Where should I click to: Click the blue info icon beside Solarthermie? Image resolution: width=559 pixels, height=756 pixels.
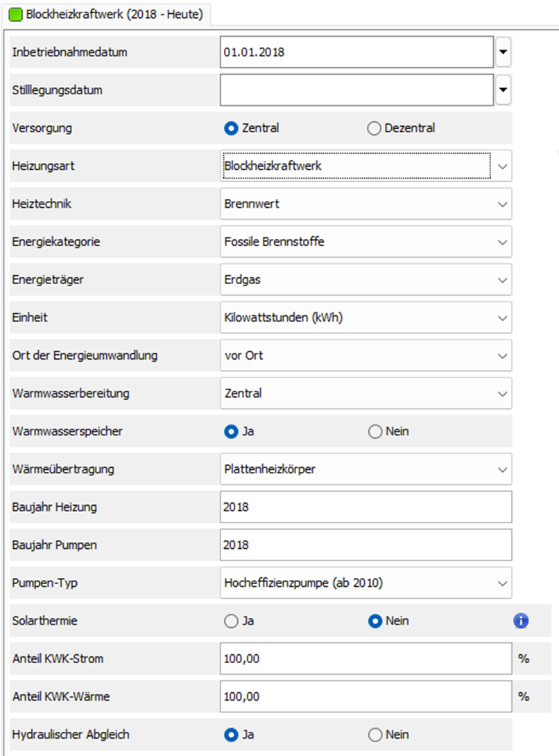(x=521, y=621)
